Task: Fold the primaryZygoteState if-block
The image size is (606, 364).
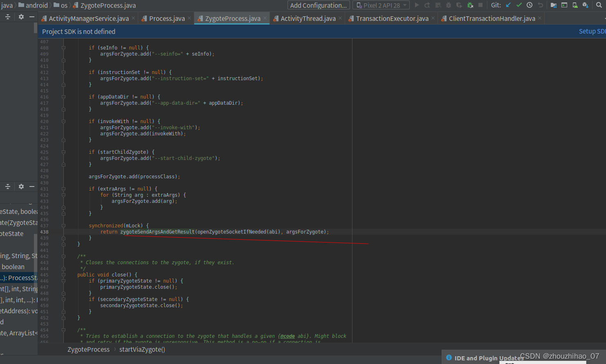Action: tap(63, 281)
